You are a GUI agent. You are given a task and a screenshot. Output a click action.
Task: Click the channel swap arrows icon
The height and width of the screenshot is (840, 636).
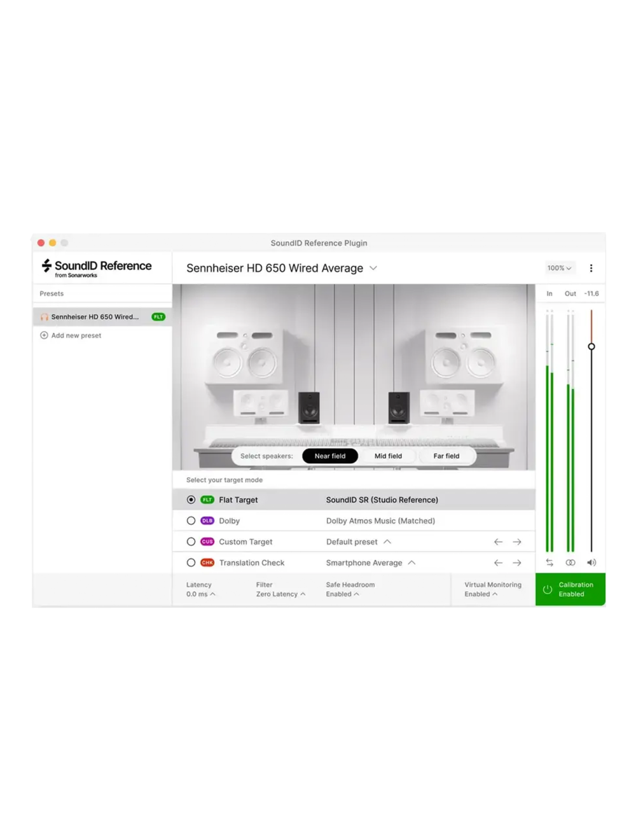coord(549,562)
